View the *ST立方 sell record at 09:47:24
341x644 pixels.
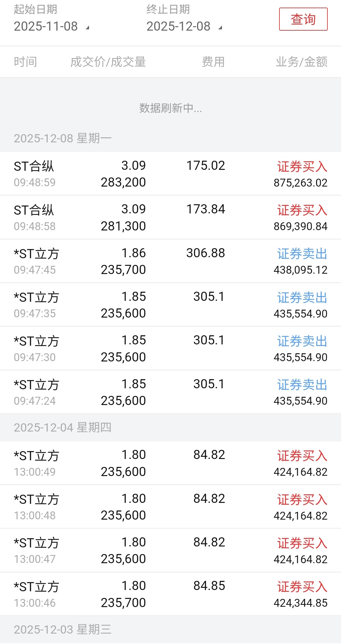tap(170, 392)
